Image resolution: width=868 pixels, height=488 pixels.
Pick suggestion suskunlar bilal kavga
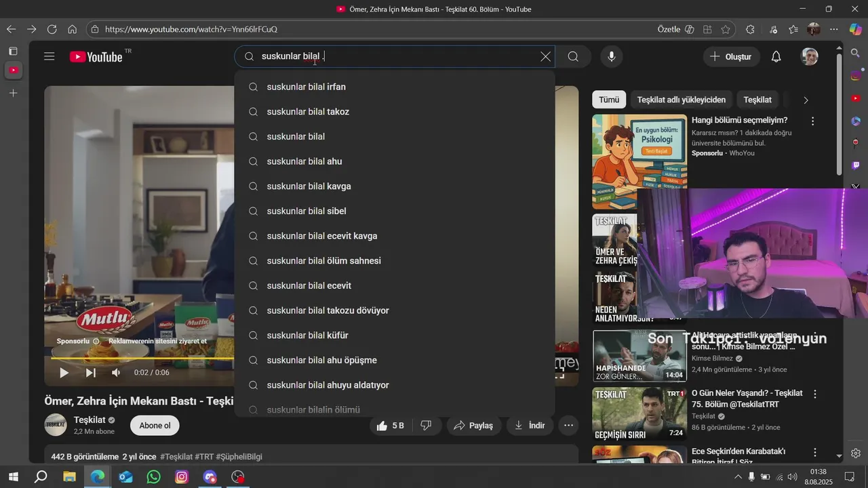[395, 186]
